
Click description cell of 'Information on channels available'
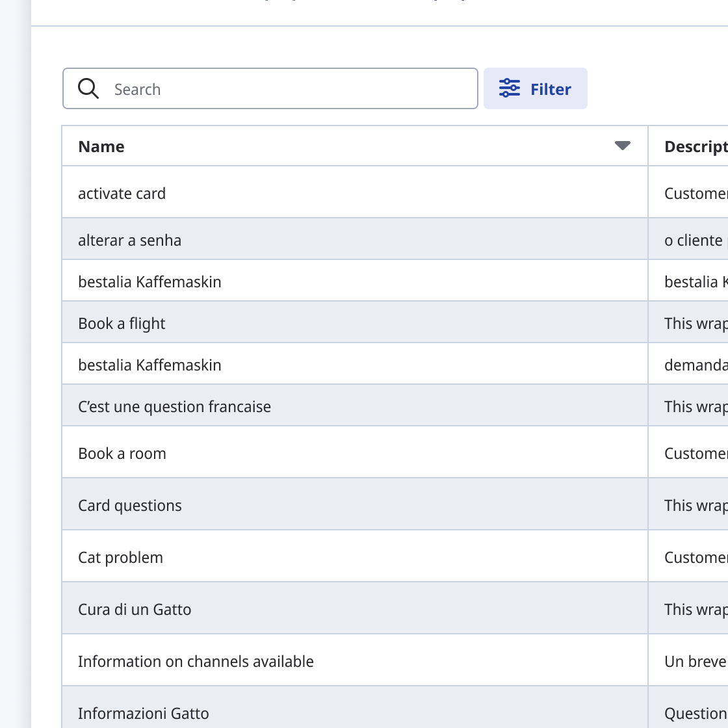688,660
